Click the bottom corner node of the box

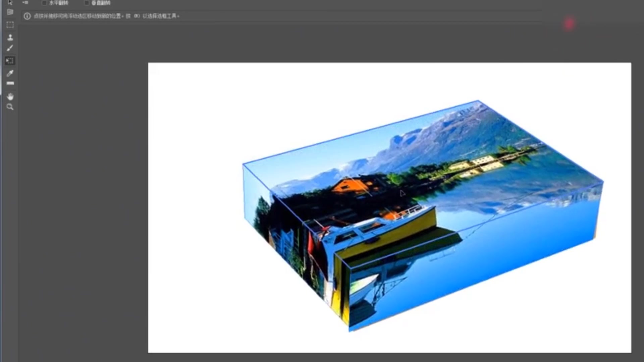(x=349, y=331)
